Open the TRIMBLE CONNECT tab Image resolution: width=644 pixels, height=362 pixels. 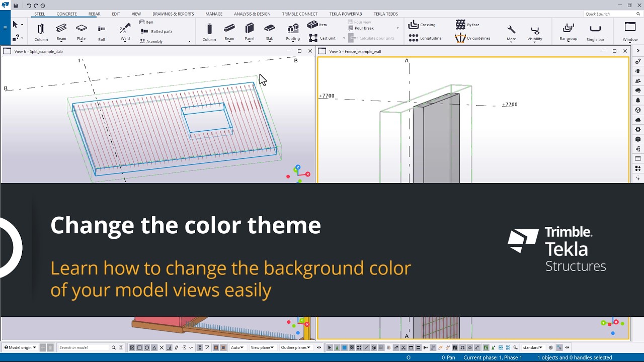[x=299, y=14]
